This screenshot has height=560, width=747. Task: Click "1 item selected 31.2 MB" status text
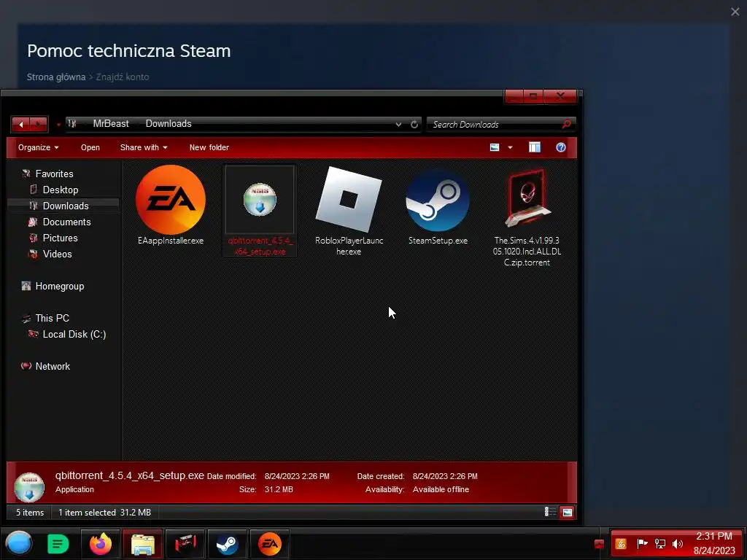104,513
